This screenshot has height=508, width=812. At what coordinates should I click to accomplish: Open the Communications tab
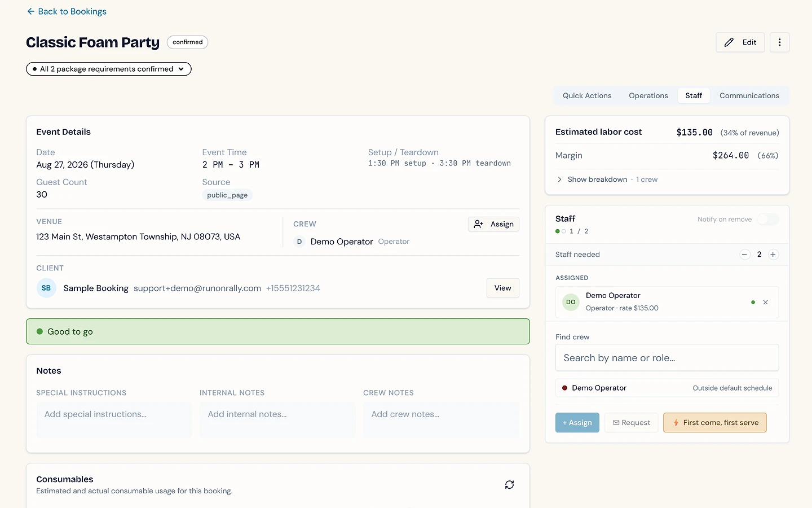click(x=749, y=96)
